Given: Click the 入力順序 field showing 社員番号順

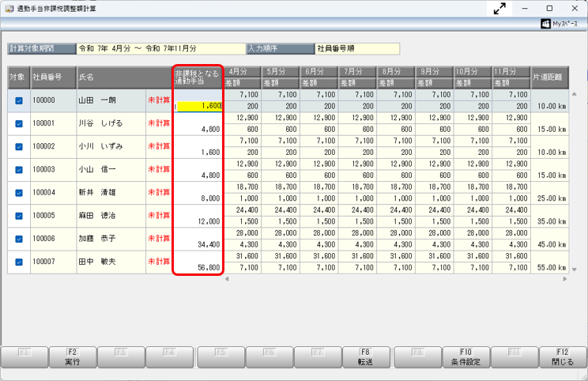Looking at the screenshot, I should click(356, 49).
